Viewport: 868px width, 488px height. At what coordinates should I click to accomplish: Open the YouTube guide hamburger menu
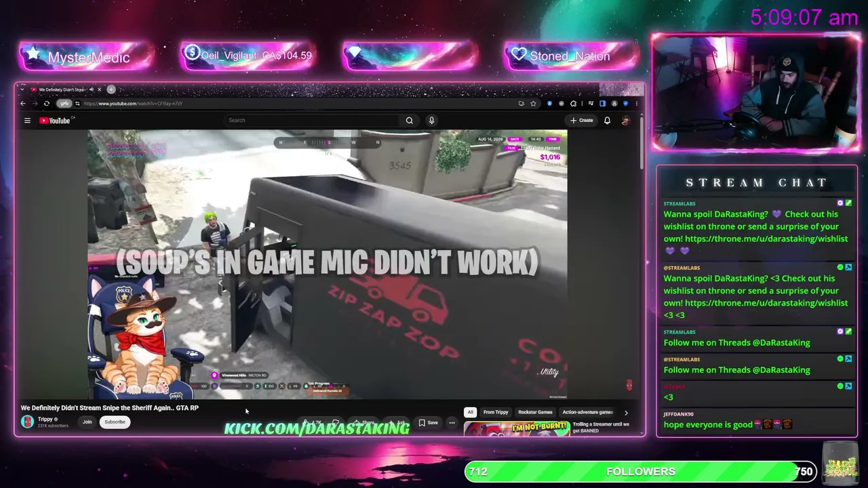point(27,121)
